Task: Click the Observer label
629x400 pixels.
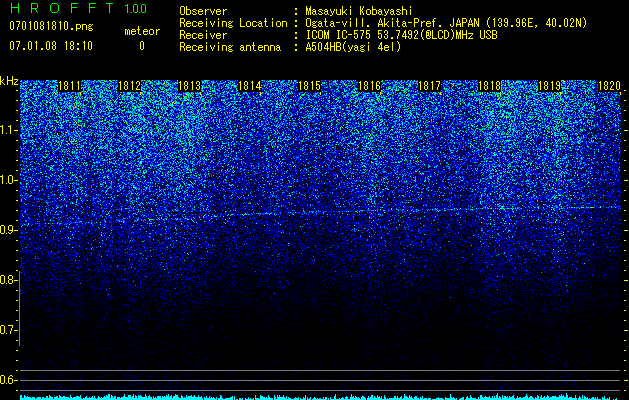Action: pyautogui.click(x=203, y=11)
